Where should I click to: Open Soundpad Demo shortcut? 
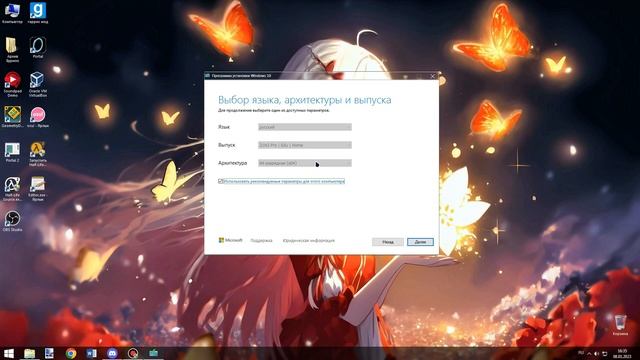[x=12, y=84]
